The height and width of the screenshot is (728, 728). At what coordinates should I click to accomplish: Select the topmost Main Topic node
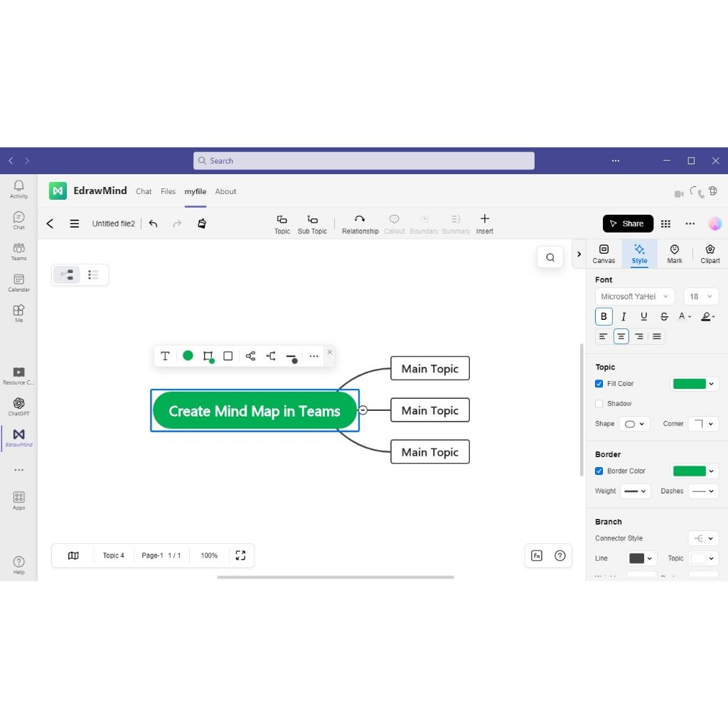[x=430, y=369]
